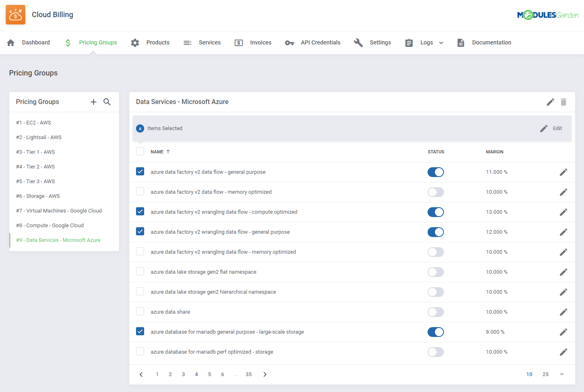Edit the wrangling data flow - general purpose row
The image size is (584, 392).
(564, 232)
